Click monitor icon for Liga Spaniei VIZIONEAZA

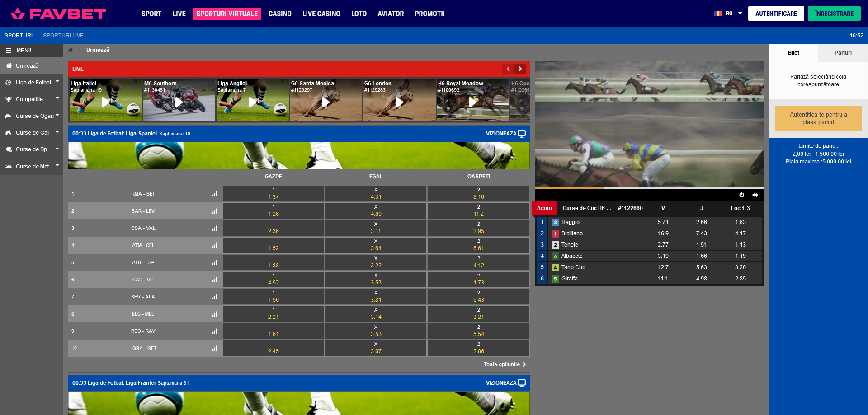(522, 134)
